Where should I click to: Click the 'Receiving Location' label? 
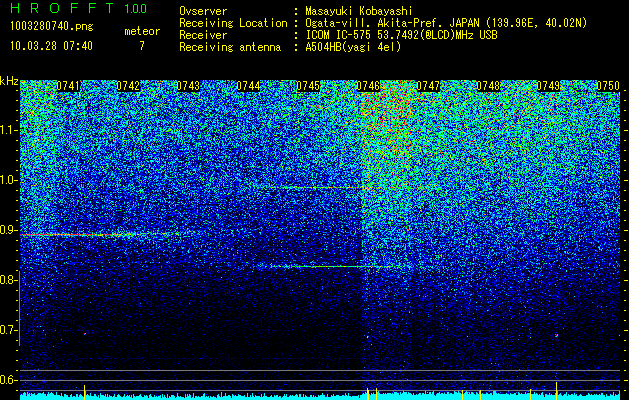pos(233,23)
